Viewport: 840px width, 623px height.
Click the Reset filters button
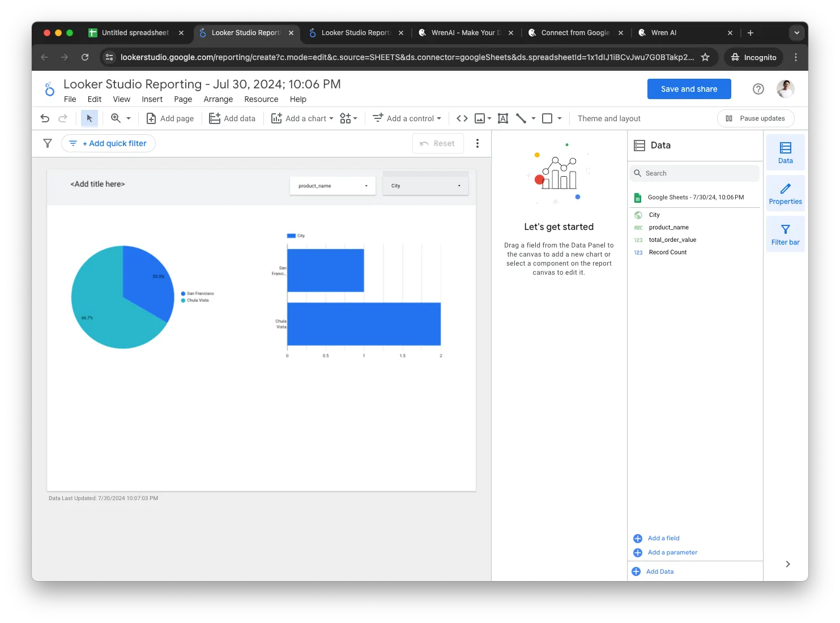(438, 143)
